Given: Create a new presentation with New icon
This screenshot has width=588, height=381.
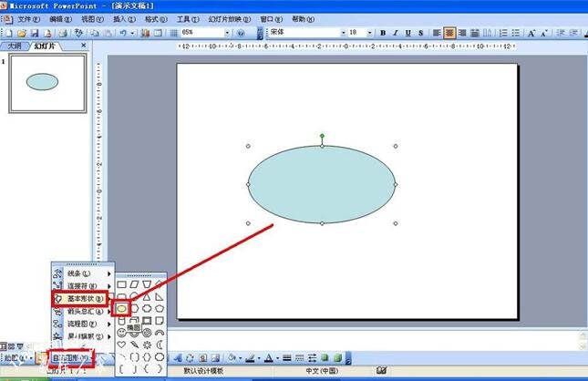Looking at the screenshot, I should pos(8,33).
